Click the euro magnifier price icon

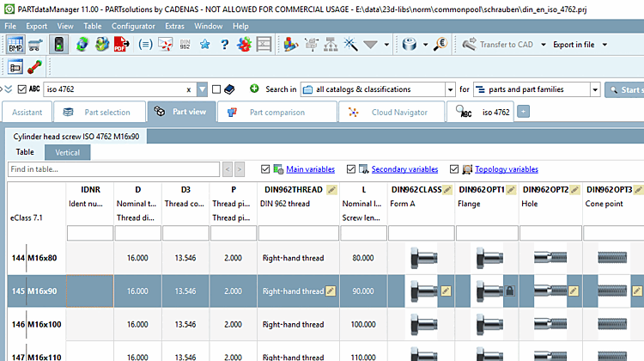pyautogui.click(x=440, y=45)
